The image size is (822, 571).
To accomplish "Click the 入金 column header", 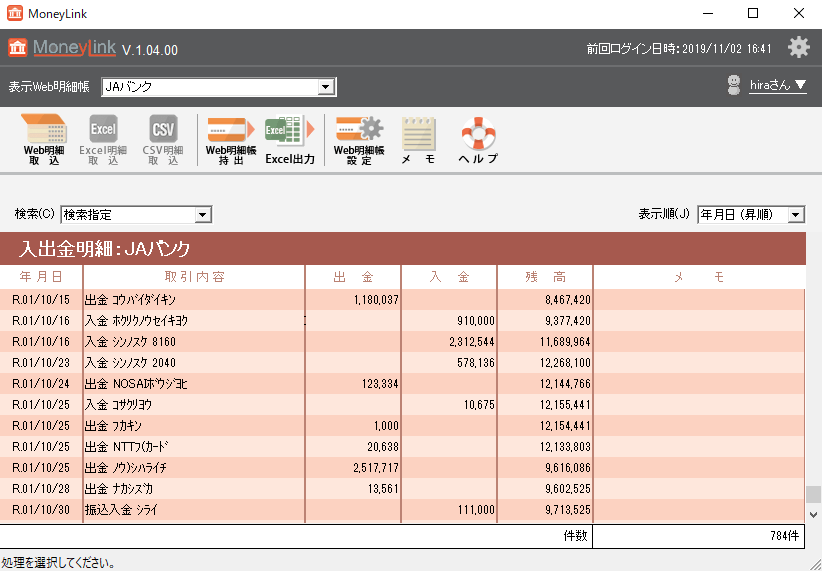I will 449,277.
